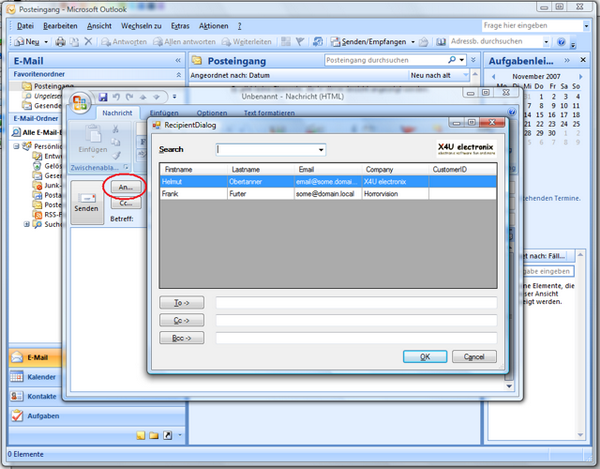Click the Cc... button in message window

click(x=126, y=203)
